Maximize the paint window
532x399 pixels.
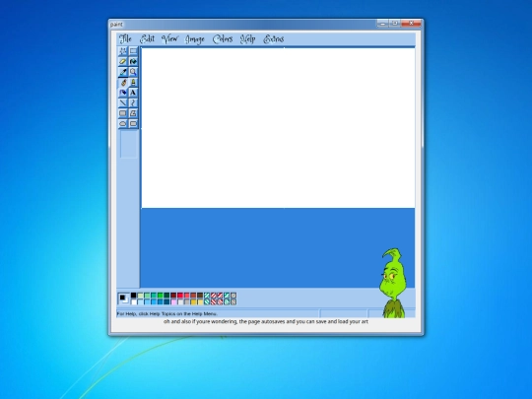pos(395,24)
